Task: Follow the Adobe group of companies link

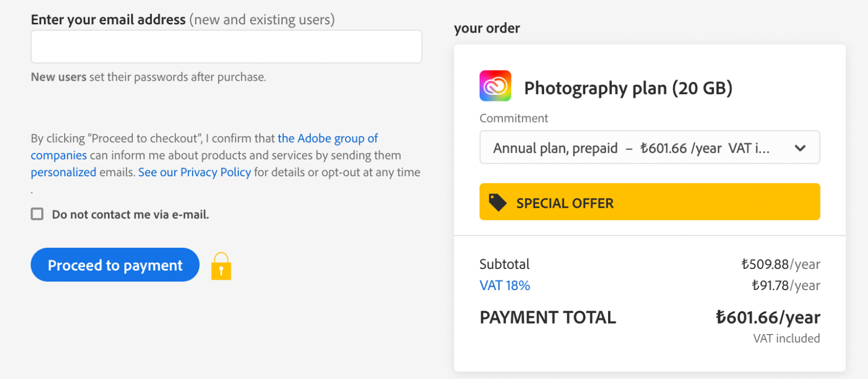Action: pyautogui.click(x=328, y=138)
